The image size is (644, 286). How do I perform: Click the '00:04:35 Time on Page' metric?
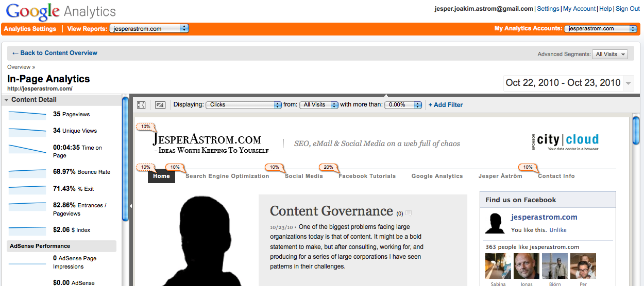(x=77, y=151)
